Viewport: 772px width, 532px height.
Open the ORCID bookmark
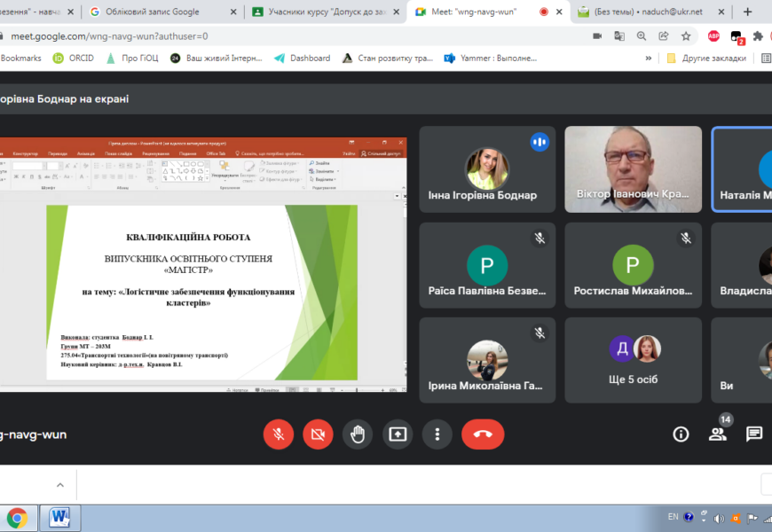75,59
